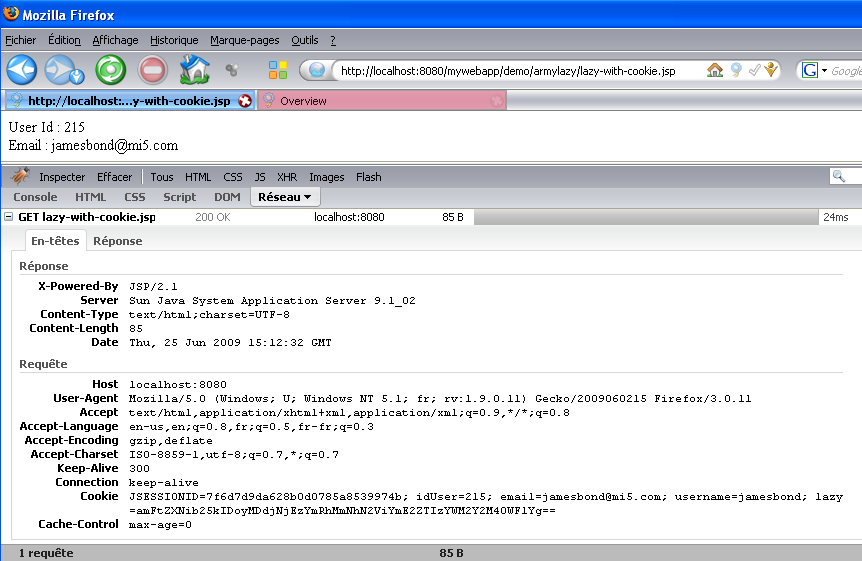This screenshot has width=862, height=561.
Task: Close the lazy-with-cookie.jsp browser tab
Action: [x=245, y=101]
